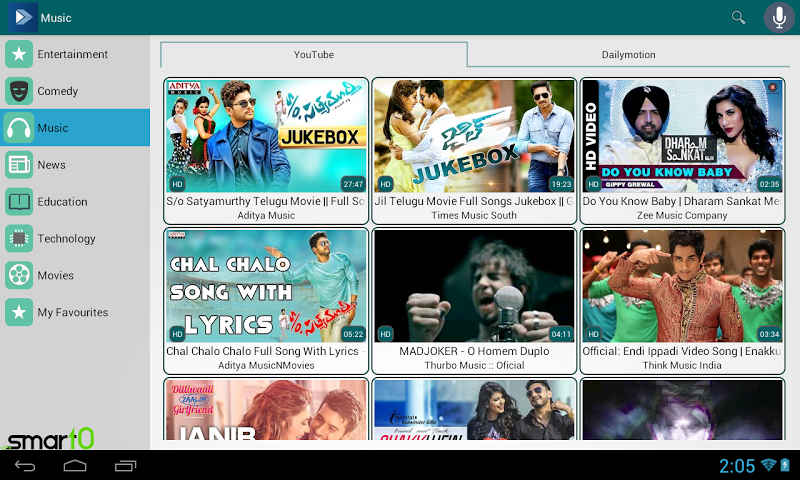Play S/o Satyamurthy Jukebox video thumbnail
Image resolution: width=800 pixels, height=480 pixels.
(266, 136)
